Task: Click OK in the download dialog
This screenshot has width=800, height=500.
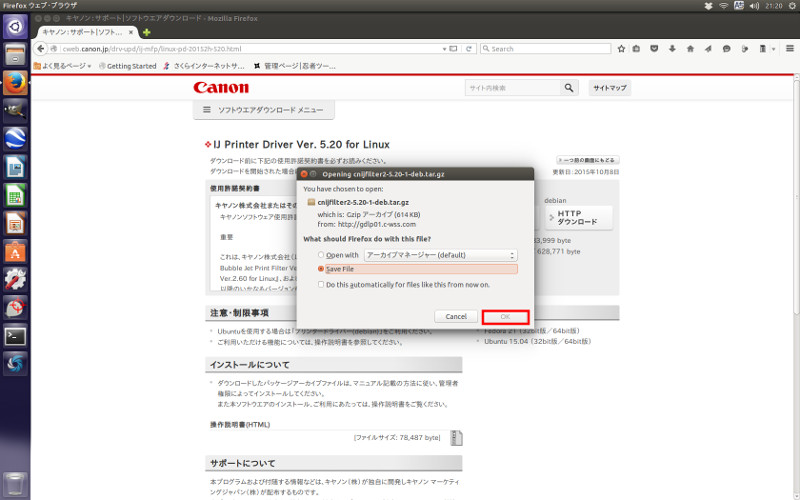Action: point(505,317)
